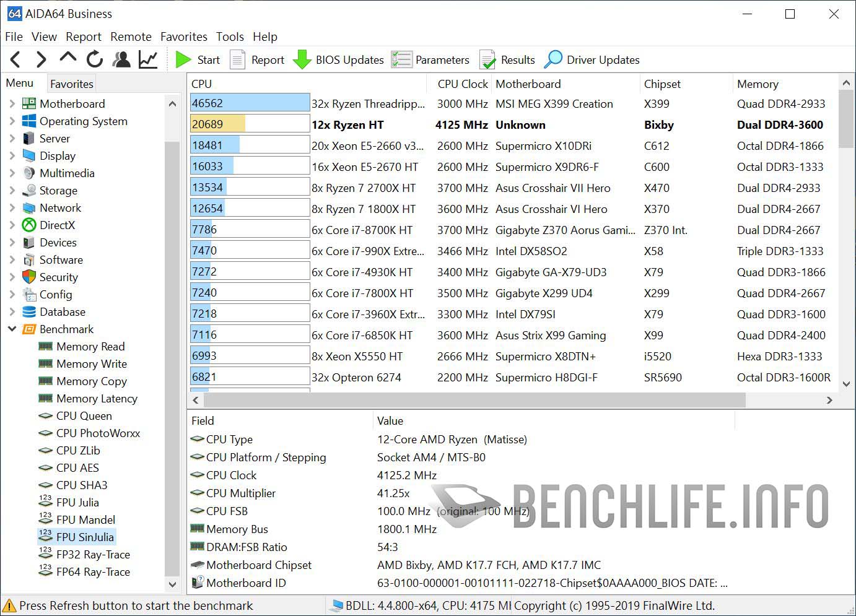Switch to the Favorites tab

[71, 83]
